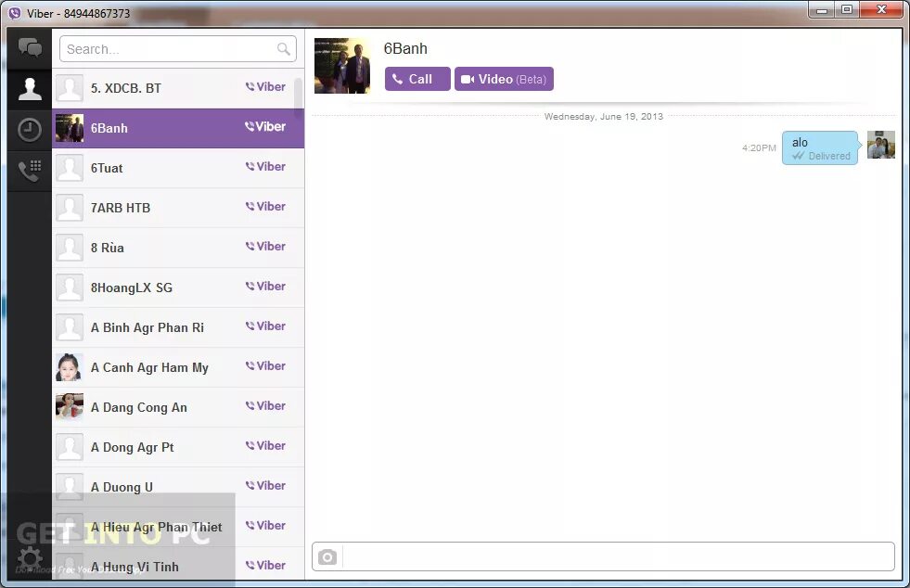Select contact A Binh Agr Phan Ri
The height and width of the screenshot is (588, 910).
178,328
